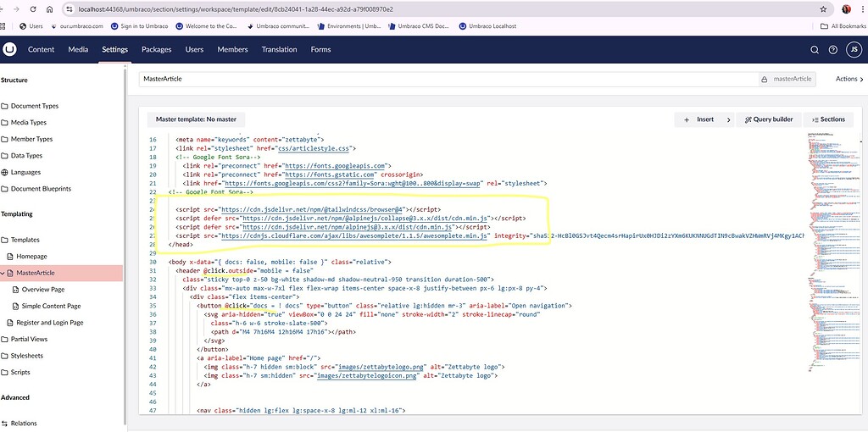Bookmark this page with the star icon
Viewport: 868px width, 432px height.
[x=823, y=9]
